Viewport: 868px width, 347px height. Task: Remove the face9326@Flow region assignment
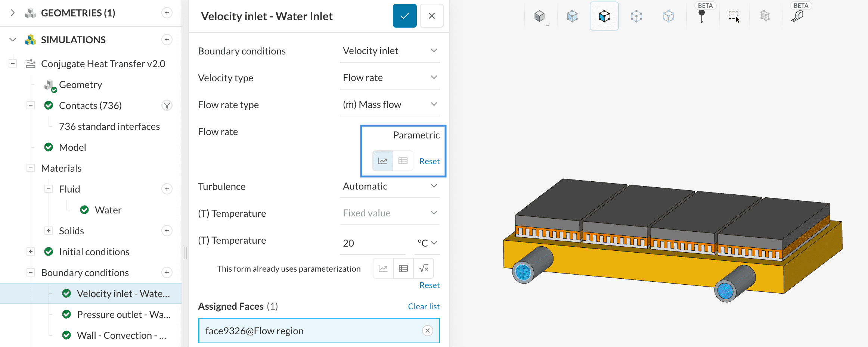click(x=427, y=331)
